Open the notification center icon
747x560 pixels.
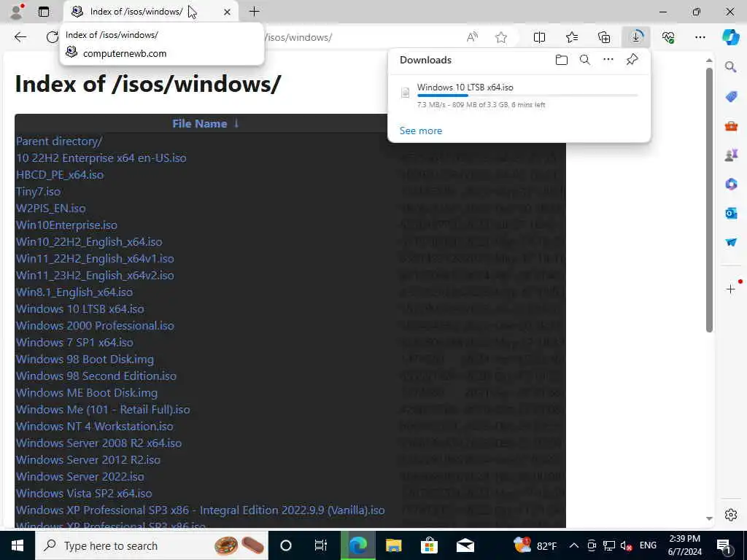(724, 545)
